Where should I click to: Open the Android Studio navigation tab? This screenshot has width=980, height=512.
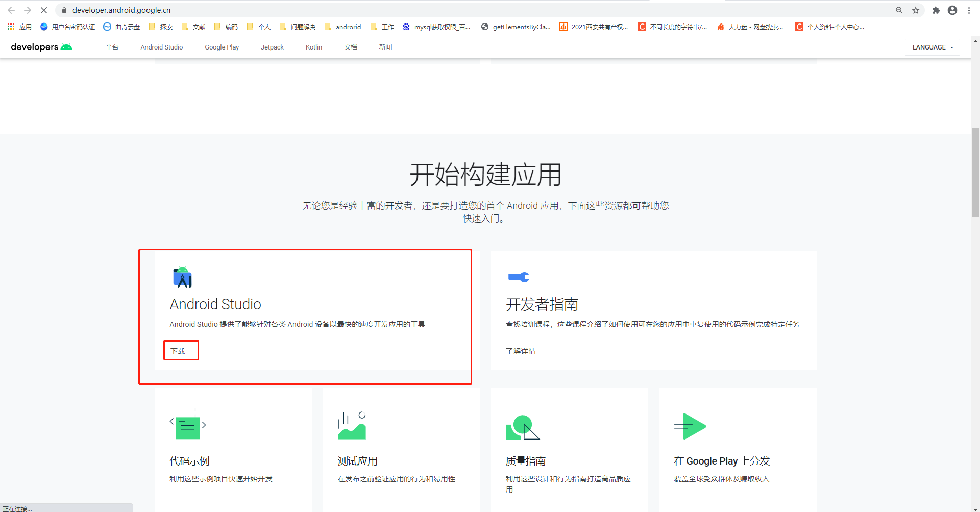click(x=162, y=47)
